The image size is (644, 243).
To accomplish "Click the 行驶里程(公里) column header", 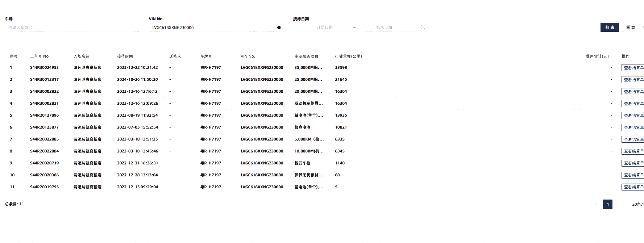I will click(348, 56).
